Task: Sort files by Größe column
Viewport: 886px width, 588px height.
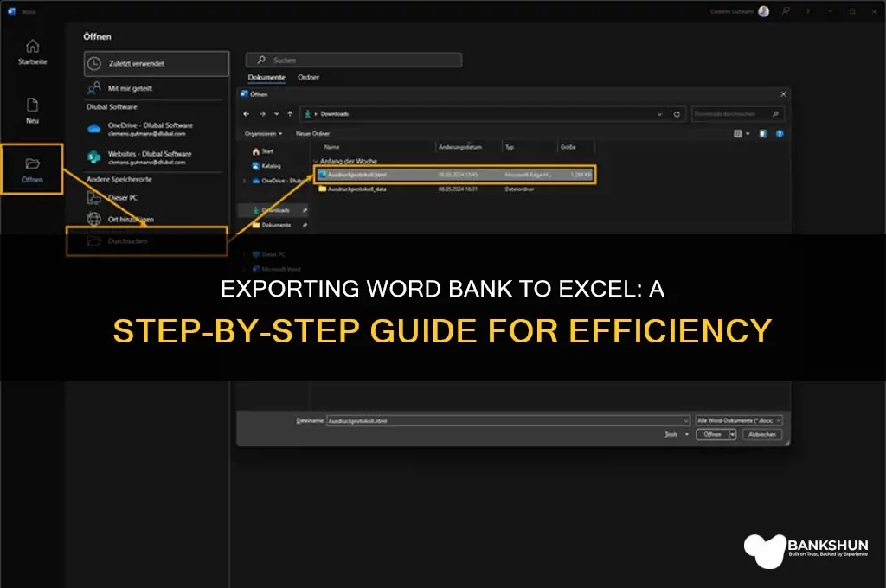Action: (568, 147)
